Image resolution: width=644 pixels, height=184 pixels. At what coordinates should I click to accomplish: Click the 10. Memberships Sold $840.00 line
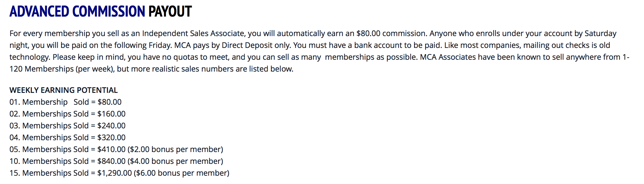click(x=116, y=161)
